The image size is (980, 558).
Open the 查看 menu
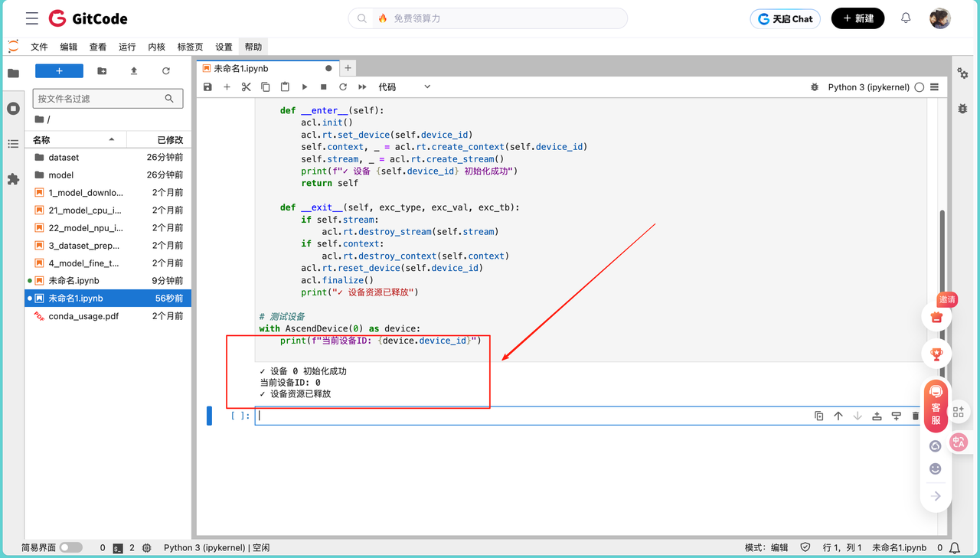coord(98,47)
